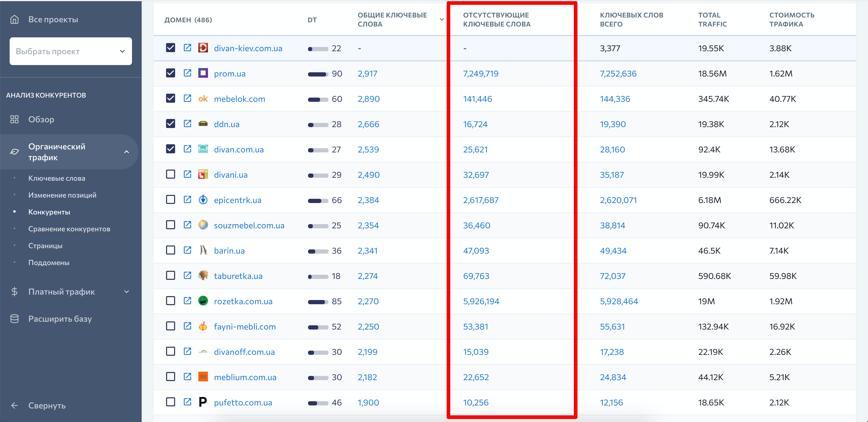Click the rozetka.com.ua DT bar at 85
Viewport: 868px width, 422px height.
point(318,302)
